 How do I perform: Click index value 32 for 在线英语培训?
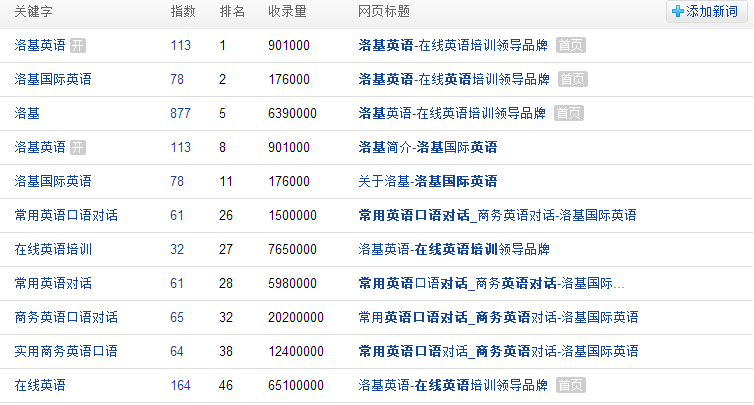177,250
